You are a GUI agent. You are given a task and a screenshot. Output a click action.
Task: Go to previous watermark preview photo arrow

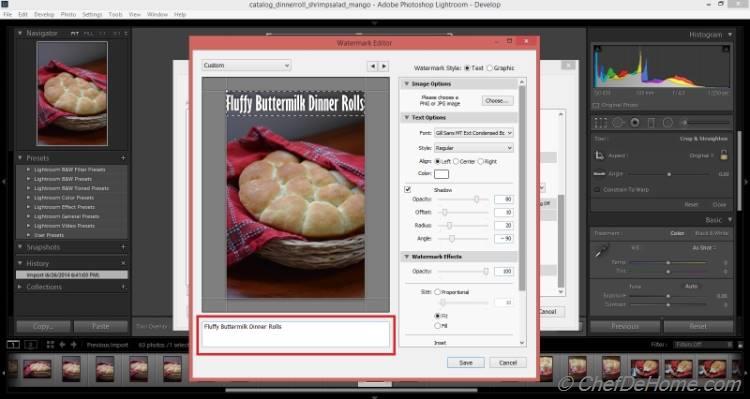[x=372, y=66]
